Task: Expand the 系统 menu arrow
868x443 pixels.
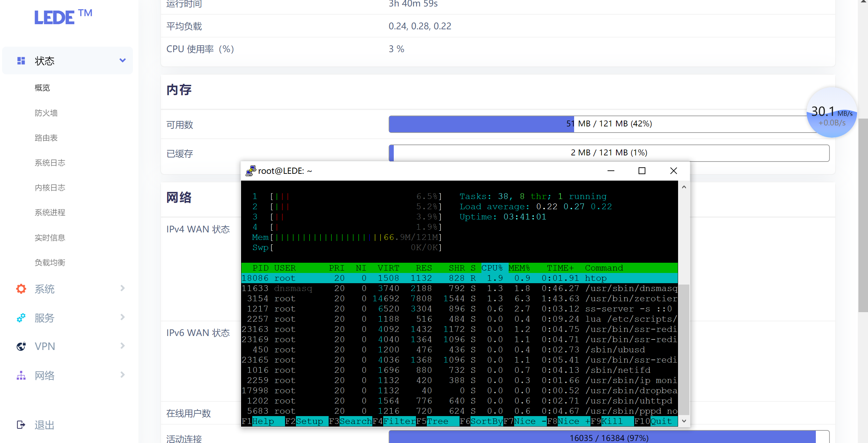Action: (x=122, y=288)
